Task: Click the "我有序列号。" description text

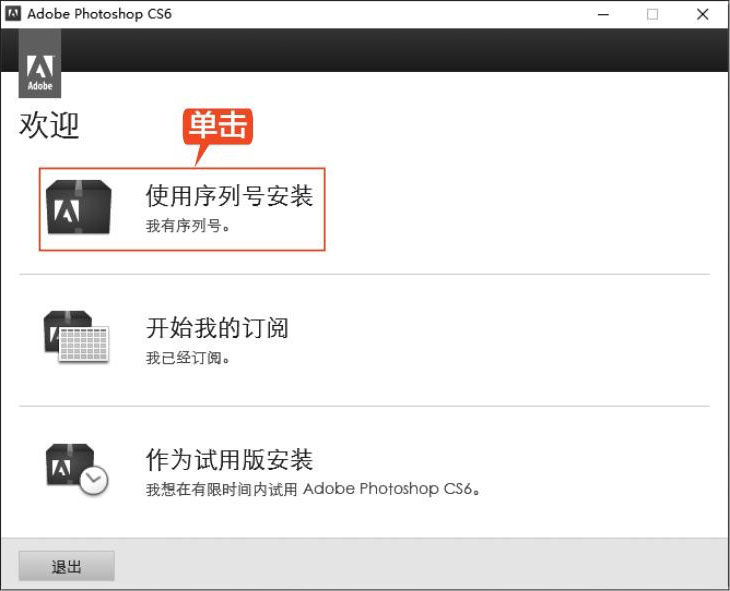Action: tap(188, 226)
